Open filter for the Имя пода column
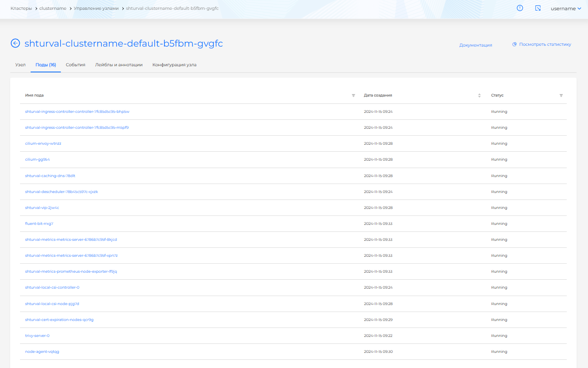 (x=353, y=96)
